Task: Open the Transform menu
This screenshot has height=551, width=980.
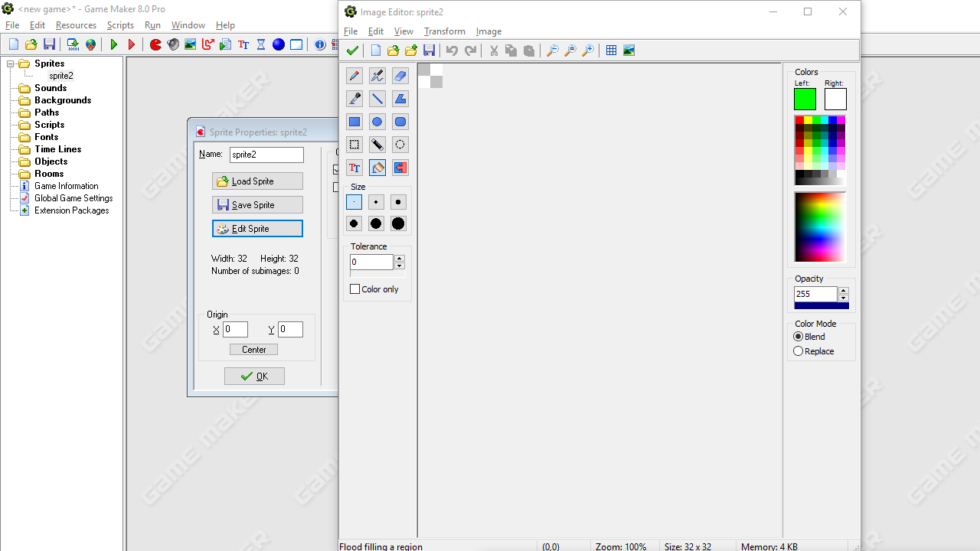Action: (x=444, y=31)
